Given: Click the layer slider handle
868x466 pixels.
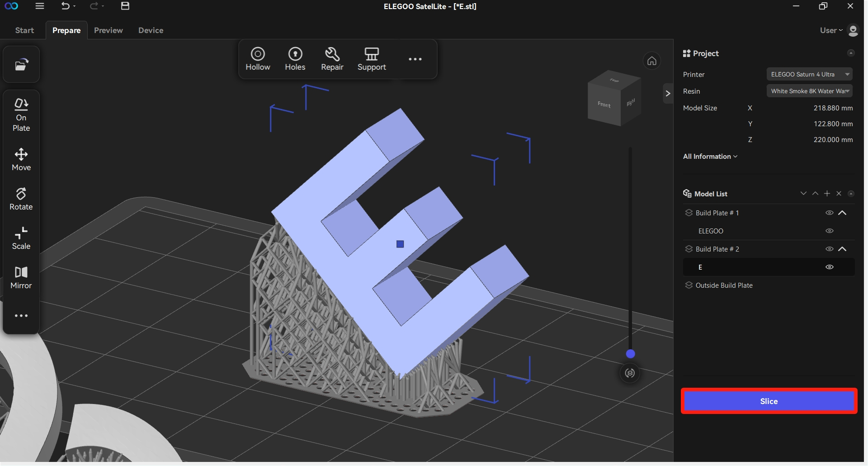Looking at the screenshot, I should tap(630, 354).
